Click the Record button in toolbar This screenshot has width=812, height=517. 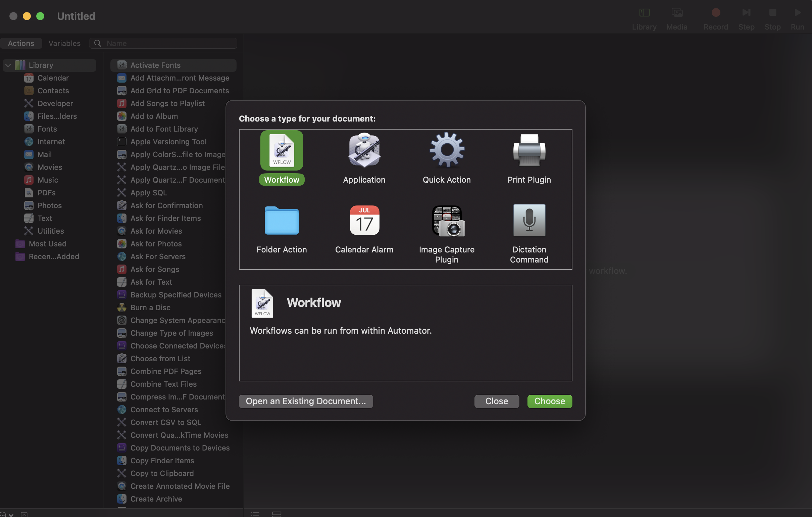tap(716, 17)
